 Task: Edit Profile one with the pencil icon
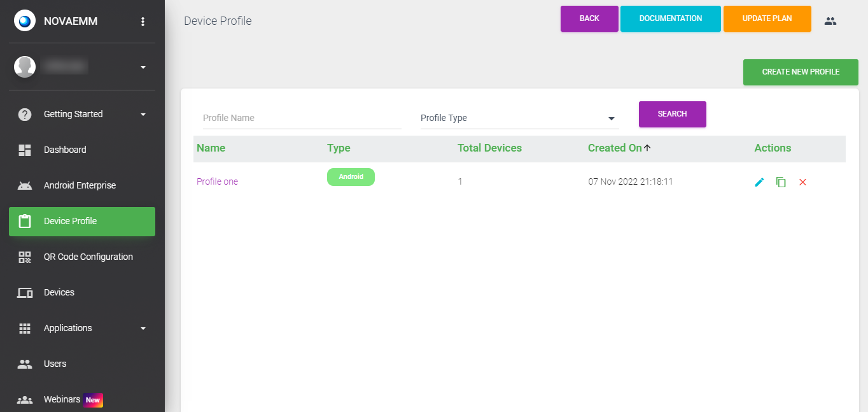click(759, 181)
